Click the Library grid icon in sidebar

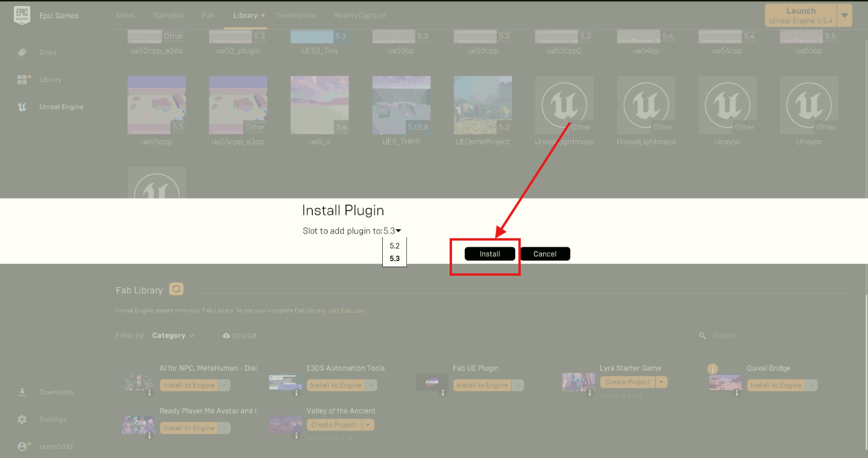click(22, 79)
